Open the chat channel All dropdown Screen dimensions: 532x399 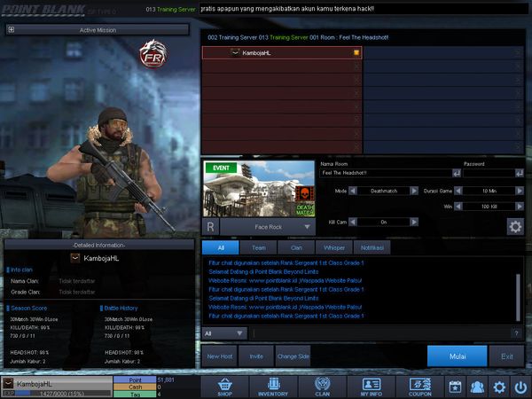(224, 333)
